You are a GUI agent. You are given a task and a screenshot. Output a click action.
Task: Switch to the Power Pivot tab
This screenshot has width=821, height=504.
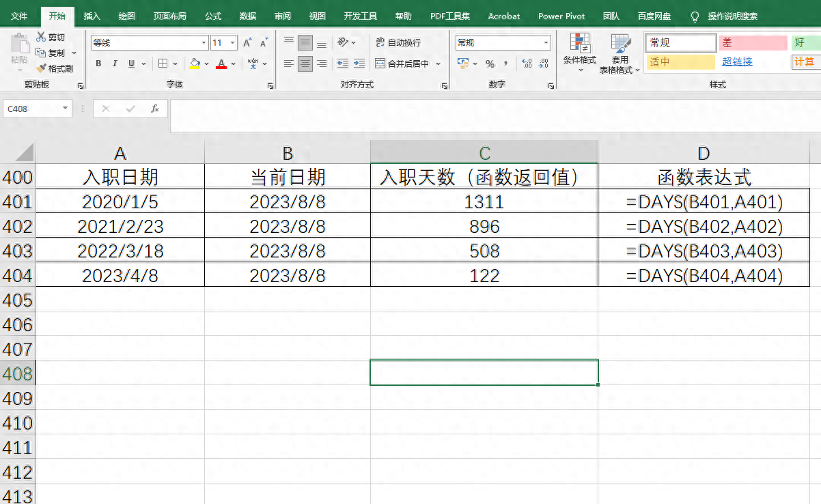(561, 16)
